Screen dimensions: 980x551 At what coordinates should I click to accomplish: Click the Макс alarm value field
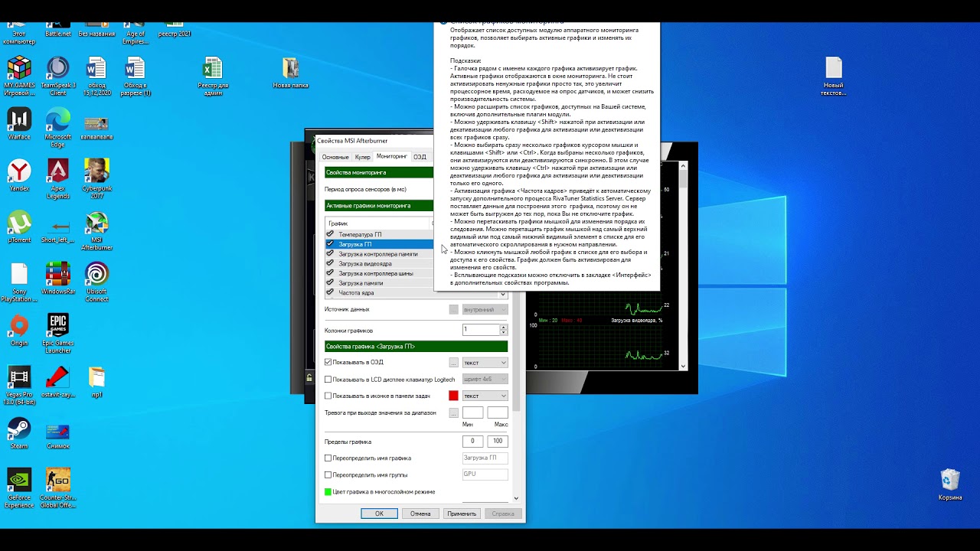coord(498,412)
